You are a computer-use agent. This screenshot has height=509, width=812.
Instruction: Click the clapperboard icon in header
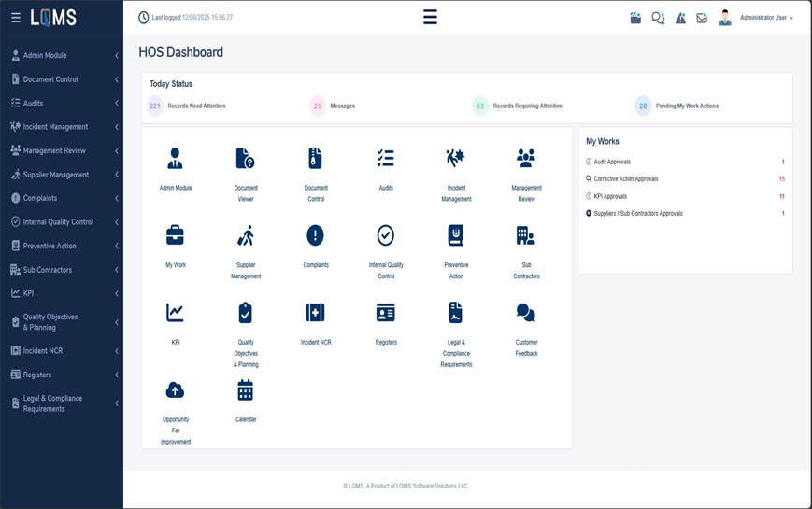point(635,18)
